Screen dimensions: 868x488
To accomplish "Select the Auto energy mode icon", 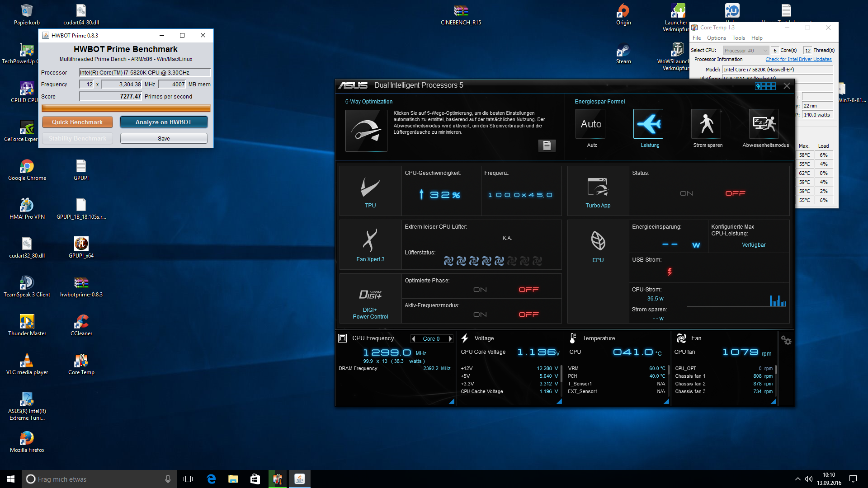I will [590, 123].
